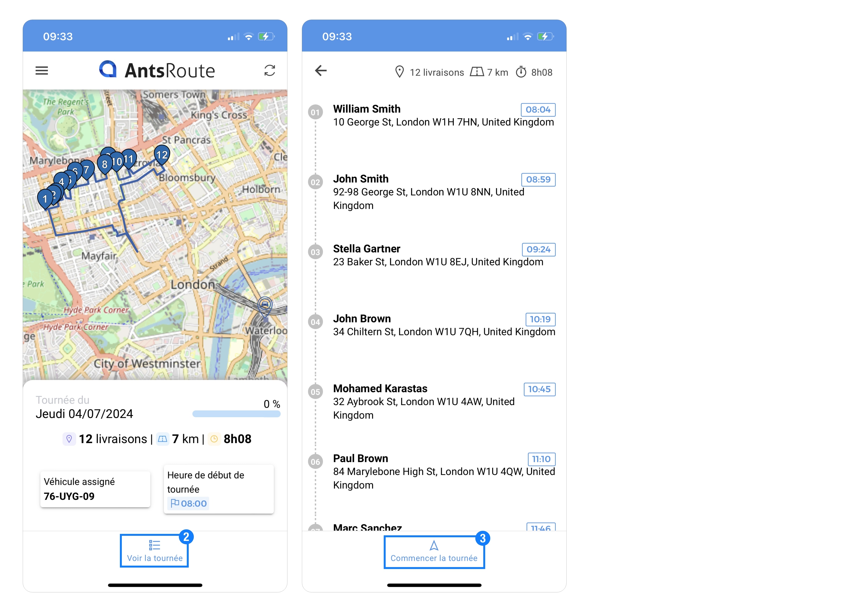
Task: Tap 12 livraisons in the list header
Action: pyautogui.click(x=437, y=72)
